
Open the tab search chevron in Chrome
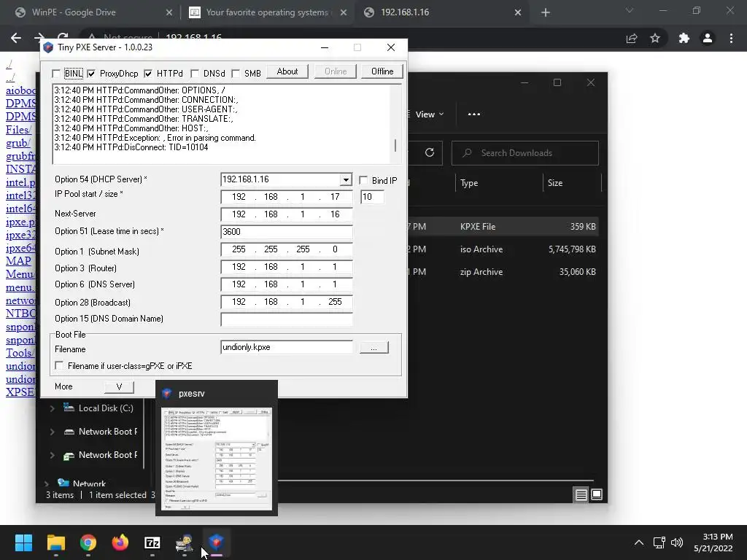[x=630, y=10]
